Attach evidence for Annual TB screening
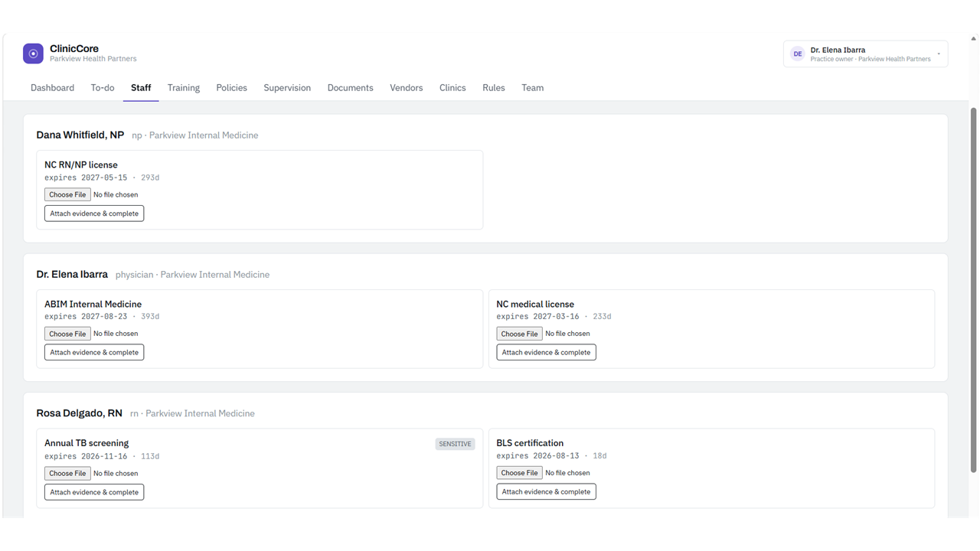The image size is (980, 551). [x=94, y=492]
